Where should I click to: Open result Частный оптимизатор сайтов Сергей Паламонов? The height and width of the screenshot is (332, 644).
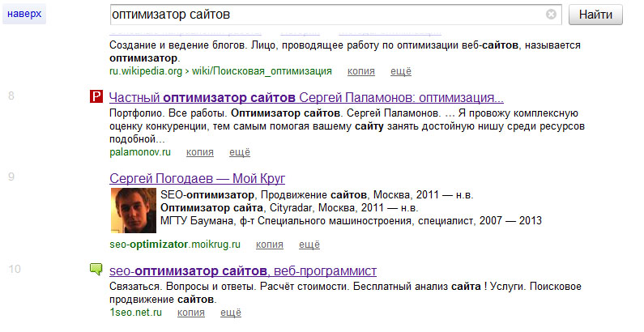(306, 97)
